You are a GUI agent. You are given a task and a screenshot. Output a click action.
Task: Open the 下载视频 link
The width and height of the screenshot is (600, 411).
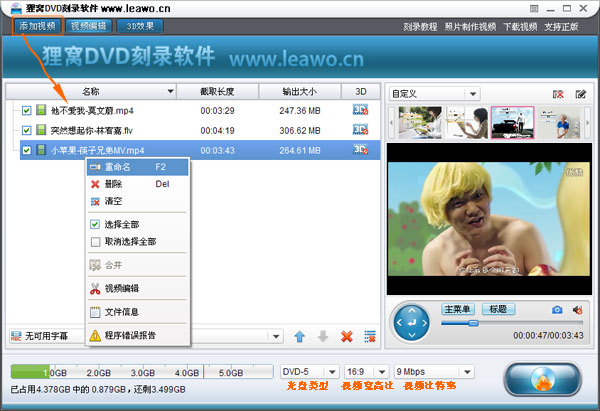pos(520,27)
